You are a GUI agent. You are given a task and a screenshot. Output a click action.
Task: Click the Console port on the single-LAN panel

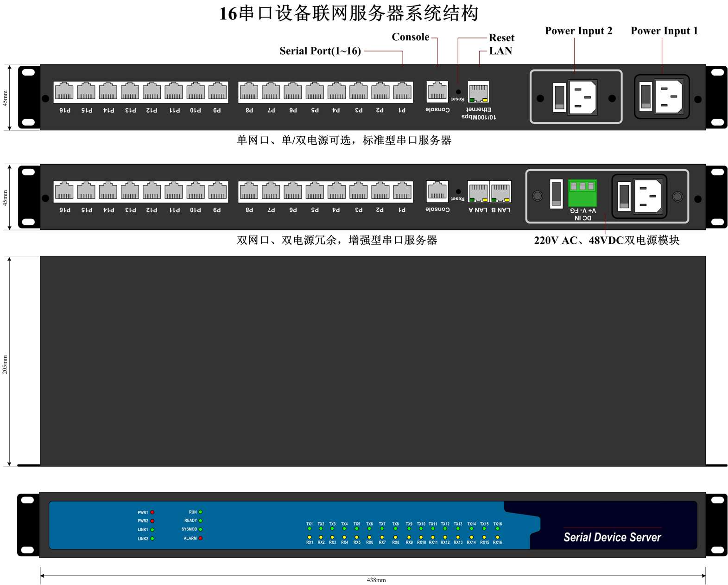tap(437, 91)
